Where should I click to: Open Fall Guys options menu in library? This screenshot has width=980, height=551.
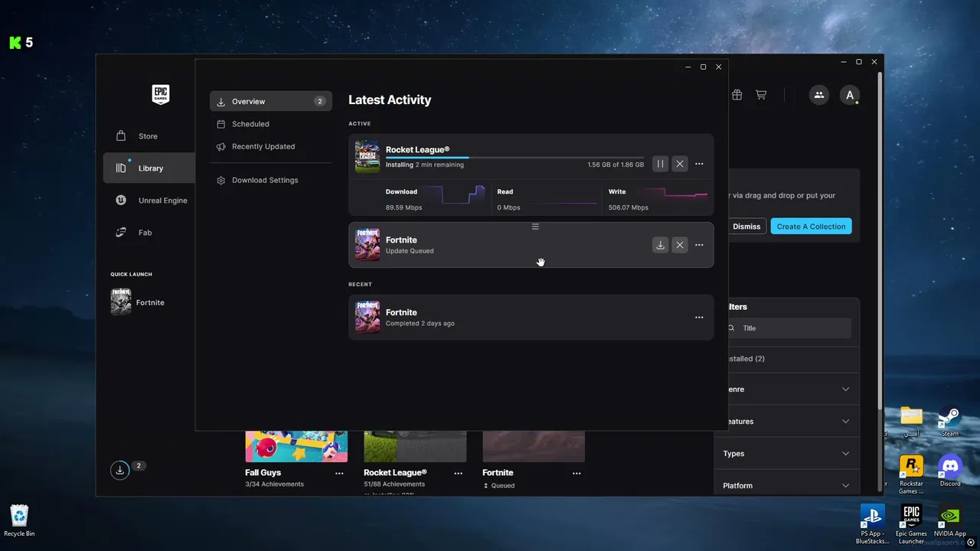(339, 474)
